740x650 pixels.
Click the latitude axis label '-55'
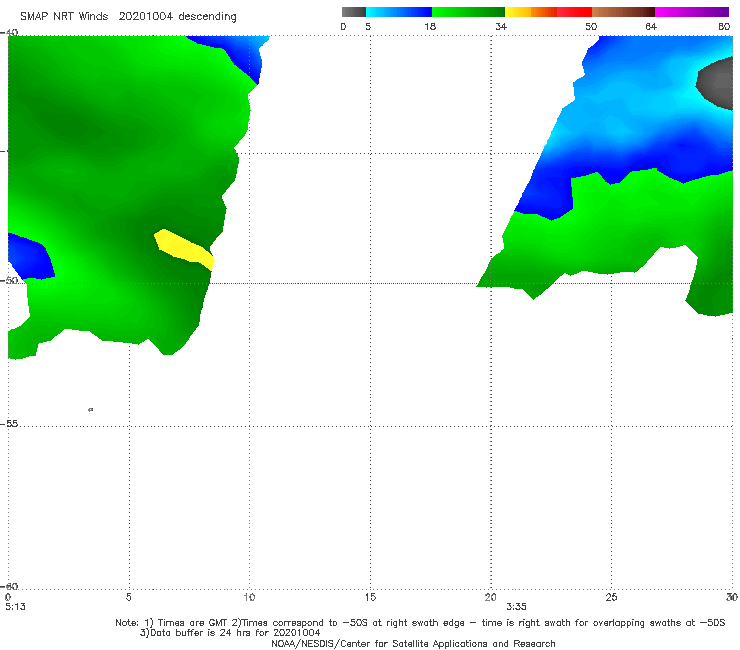(x=9, y=424)
